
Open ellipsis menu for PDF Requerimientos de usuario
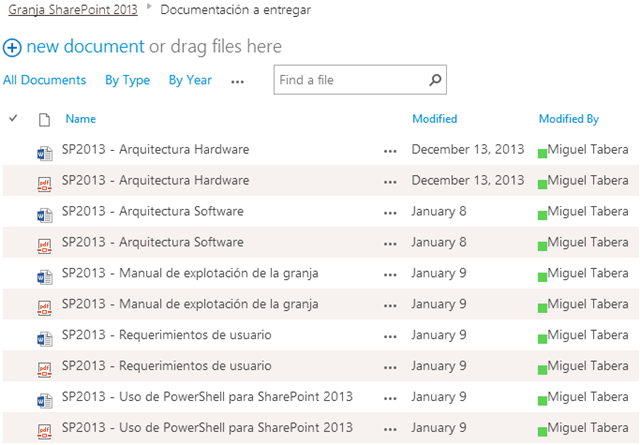click(x=390, y=368)
